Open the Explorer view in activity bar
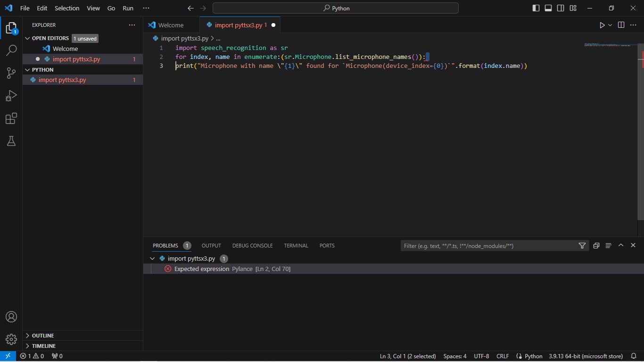Image resolution: width=644 pixels, height=362 pixels. (x=11, y=27)
